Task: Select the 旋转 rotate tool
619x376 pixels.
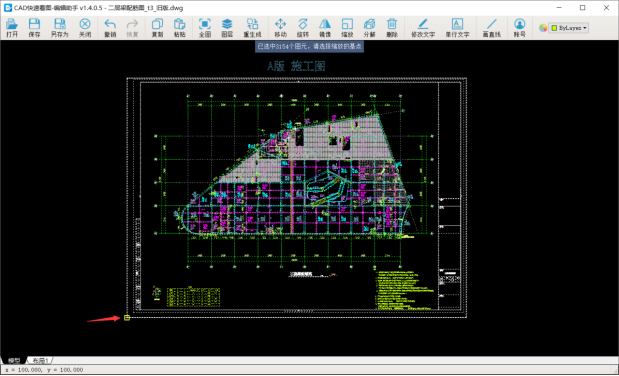Action: 303,28
